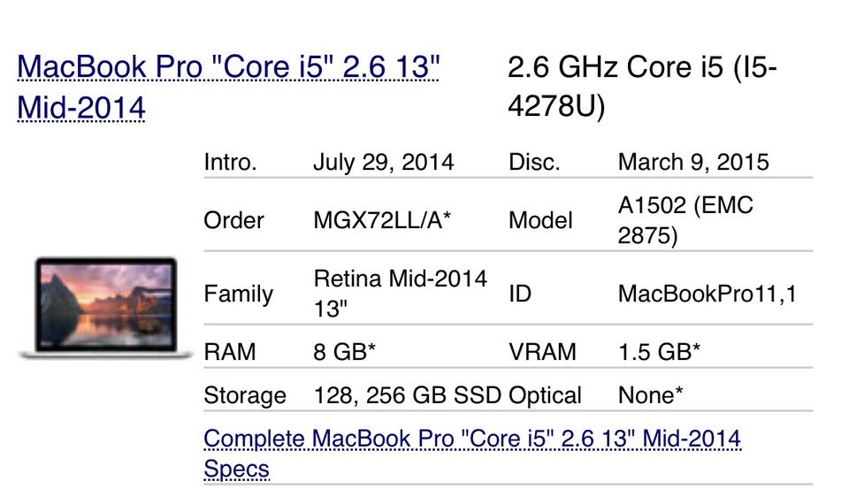Screen dimensions: 849x504
Task: Select the 128, 256 GB SSD storage value
Action: 408,395
